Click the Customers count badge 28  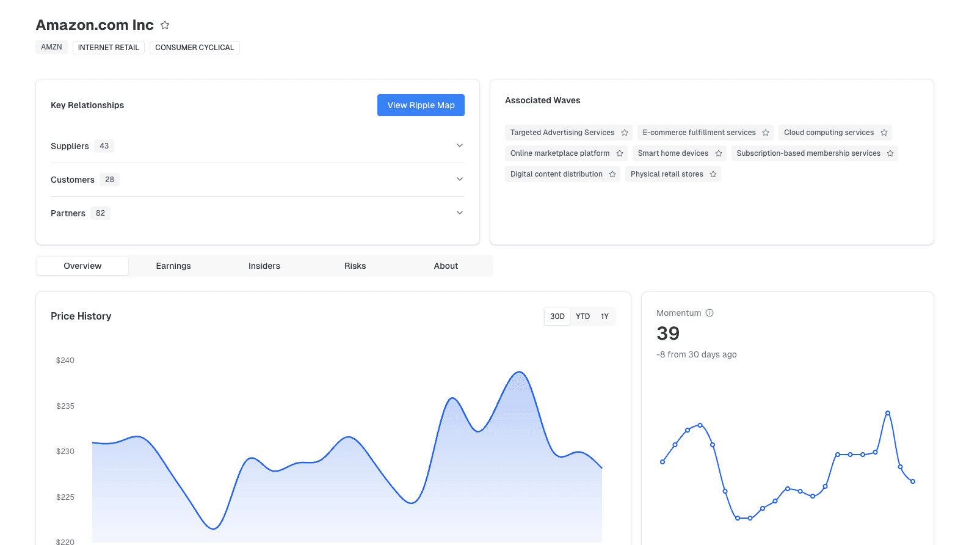[109, 180]
